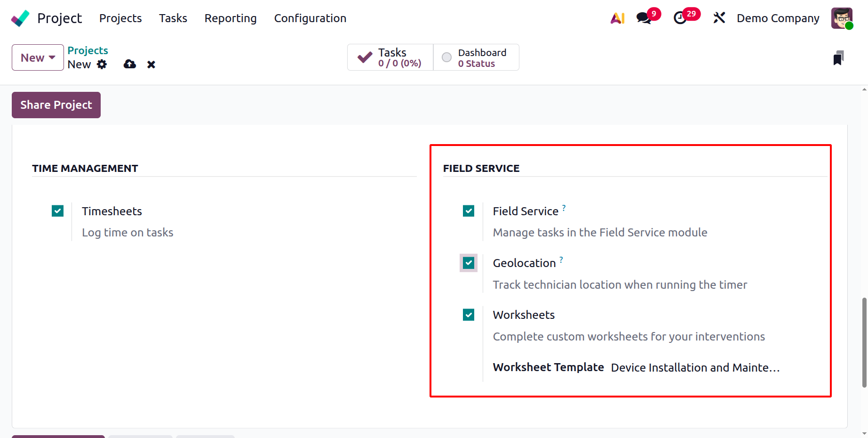The height and width of the screenshot is (438, 868).
Task: Open the Reporting menu
Action: (x=231, y=18)
